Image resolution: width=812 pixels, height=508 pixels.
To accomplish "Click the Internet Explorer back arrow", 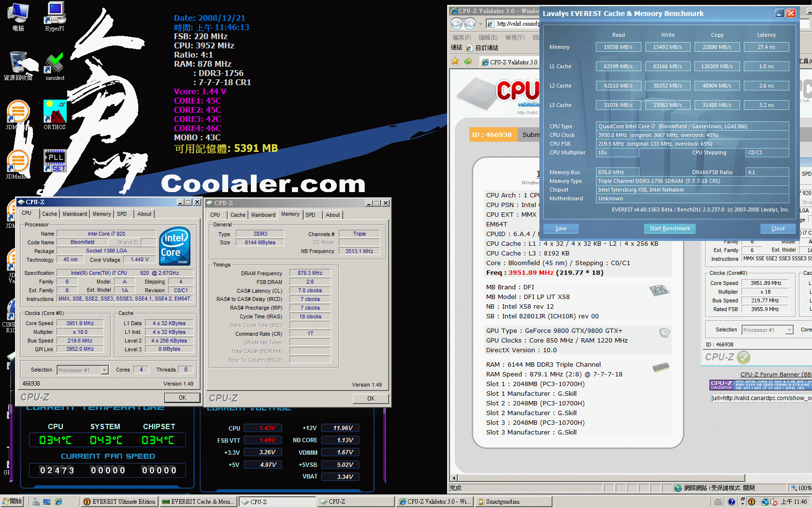I will pyautogui.click(x=456, y=24).
